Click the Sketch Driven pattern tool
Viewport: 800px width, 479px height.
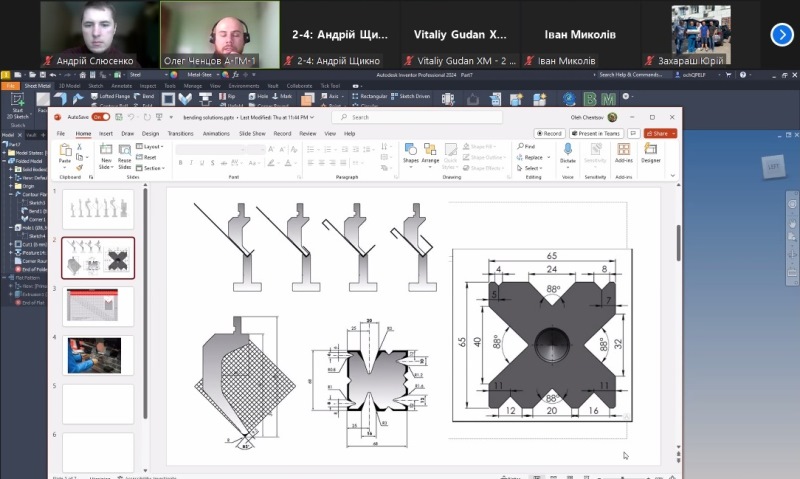(411, 96)
